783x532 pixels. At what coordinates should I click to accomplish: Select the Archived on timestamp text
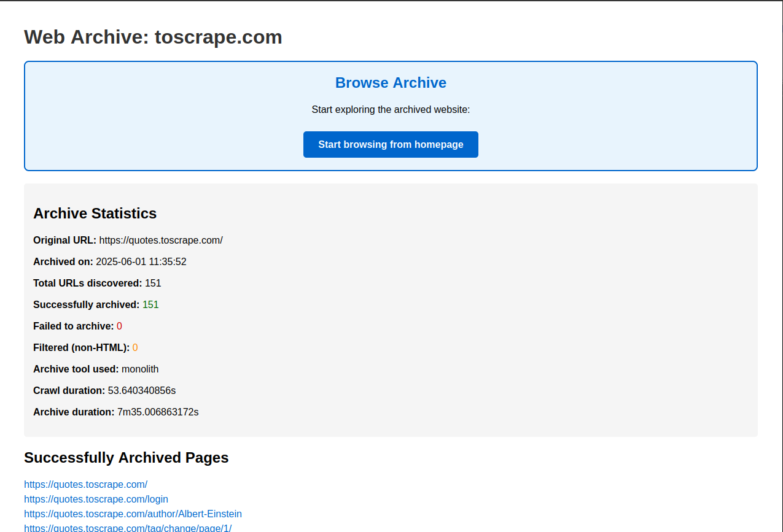coord(141,261)
